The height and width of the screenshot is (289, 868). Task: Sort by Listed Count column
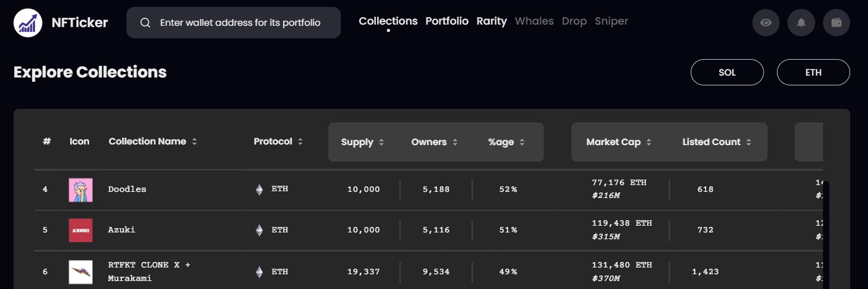[717, 142]
